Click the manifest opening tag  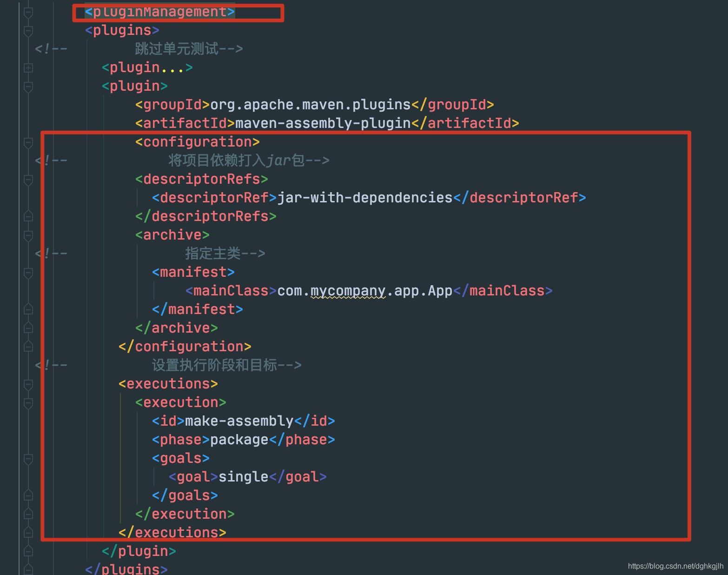[193, 273]
